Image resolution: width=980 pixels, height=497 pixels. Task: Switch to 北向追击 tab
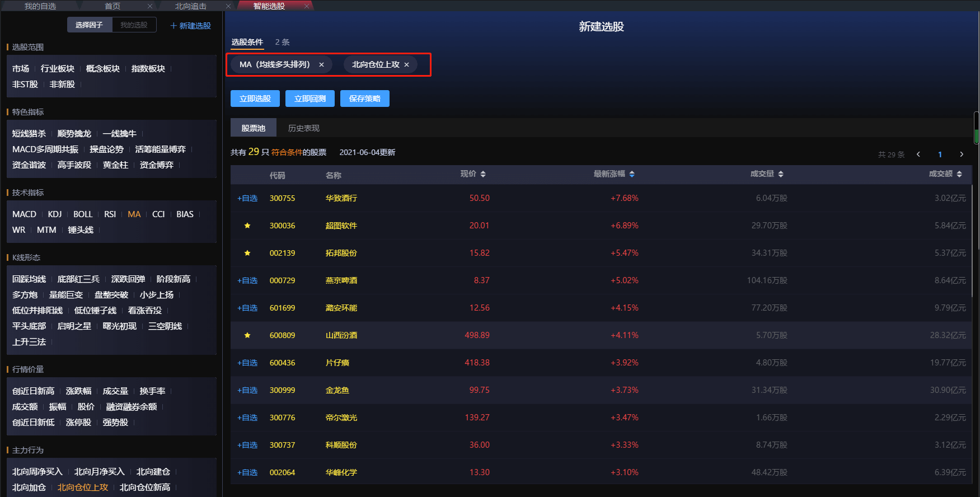pos(191,6)
